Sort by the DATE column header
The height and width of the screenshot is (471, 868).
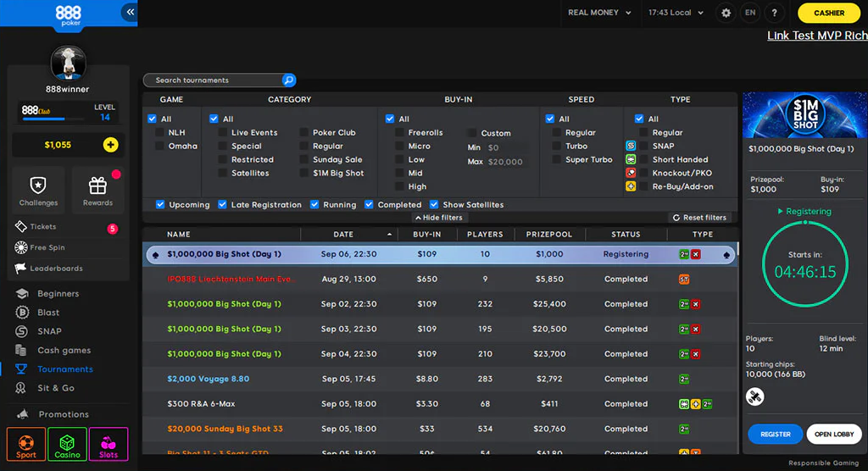(343, 235)
